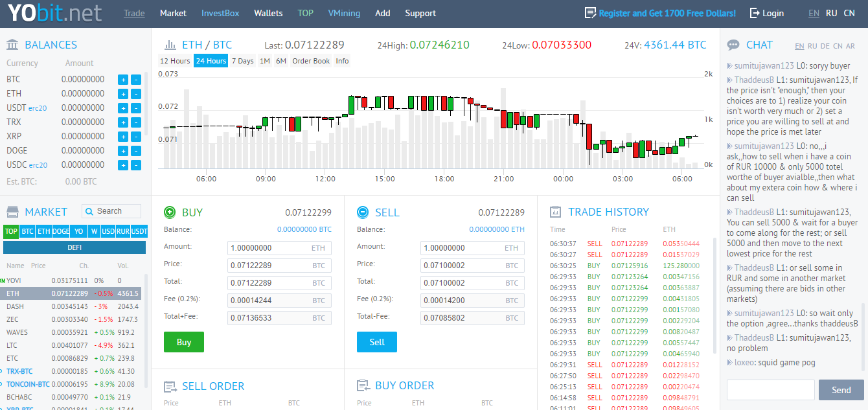
Task: Open the InvestBox menu item
Action: pos(220,13)
